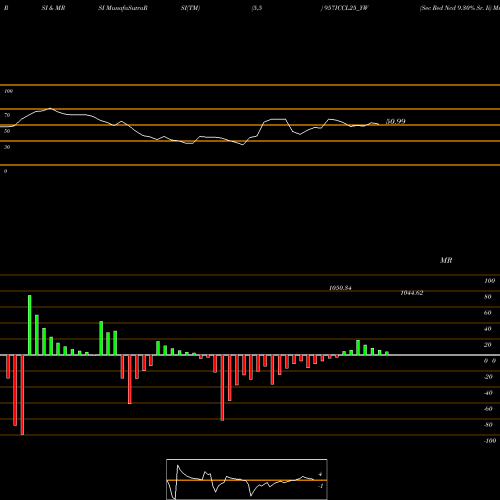Click the RSI axis label 50

[7, 131]
